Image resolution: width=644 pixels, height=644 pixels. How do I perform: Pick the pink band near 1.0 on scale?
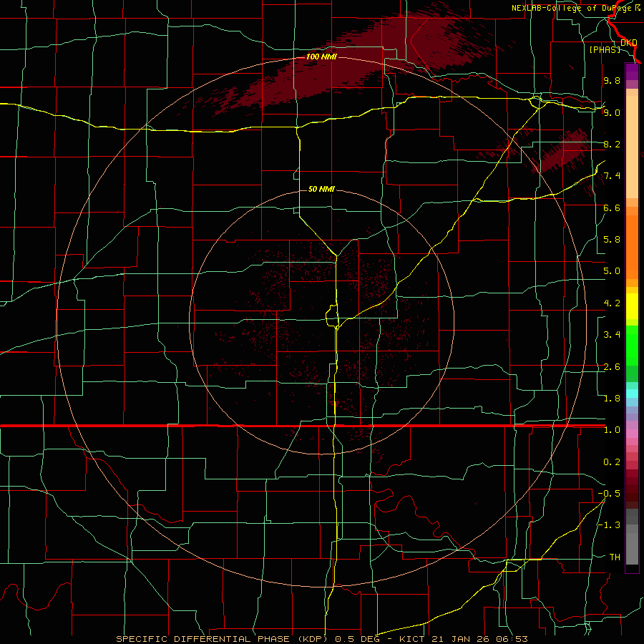(x=632, y=434)
